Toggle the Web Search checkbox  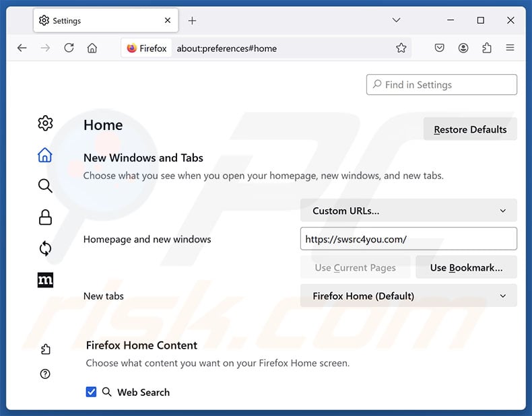91,392
